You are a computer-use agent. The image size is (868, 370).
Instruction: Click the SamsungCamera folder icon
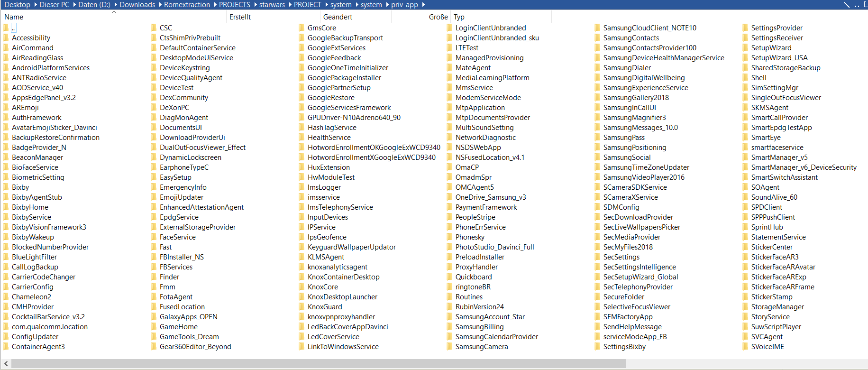[449, 347]
